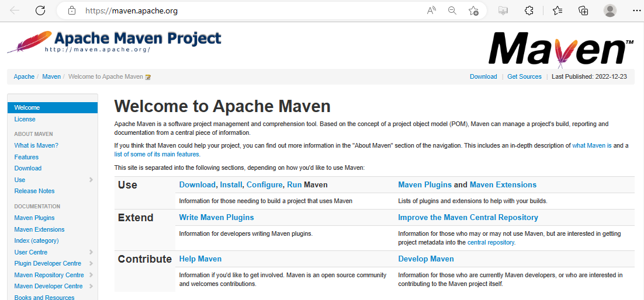Click the grayed-out downloads toolbar icon

tap(503, 11)
